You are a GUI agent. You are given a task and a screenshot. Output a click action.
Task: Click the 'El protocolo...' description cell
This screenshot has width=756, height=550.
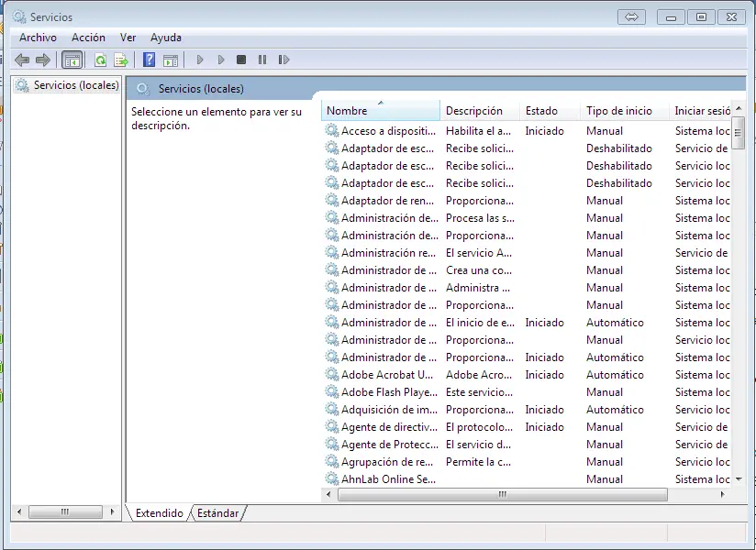(479, 427)
